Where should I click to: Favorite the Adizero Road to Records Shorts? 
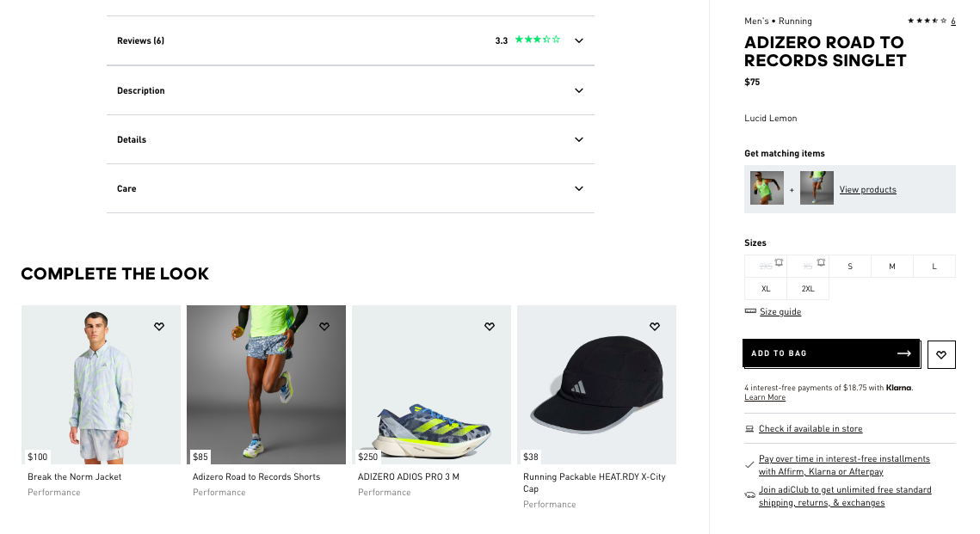[x=324, y=327]
